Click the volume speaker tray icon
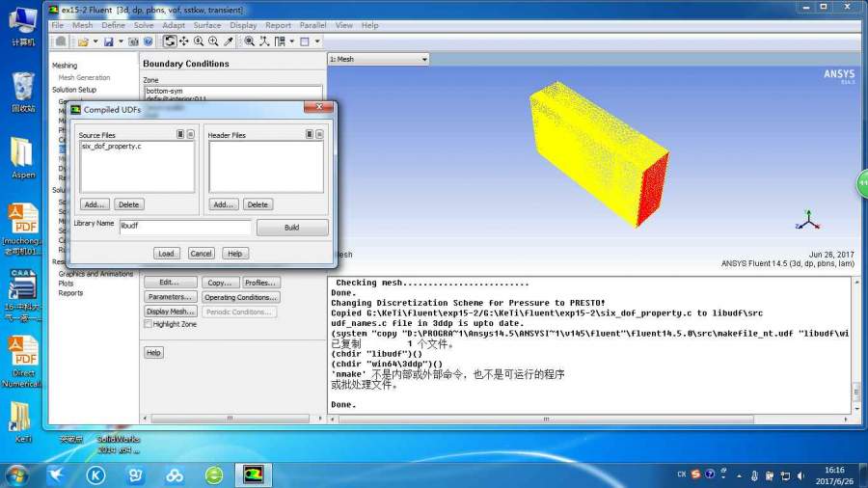This screenshot has height=488, width=868. click(x=800, y=475)
